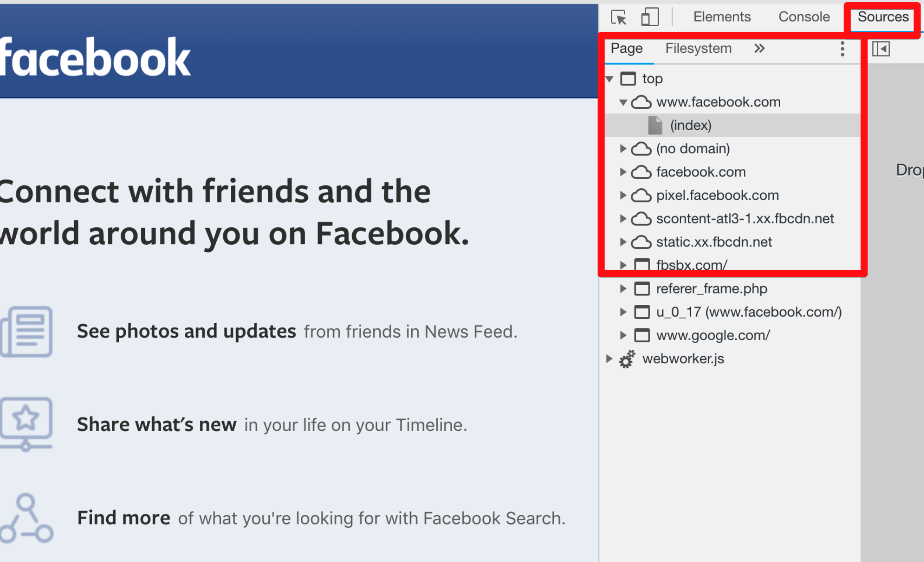924x562 pixels.
Task: Toggle the device toolbar icon
Action: coord(650,17)
